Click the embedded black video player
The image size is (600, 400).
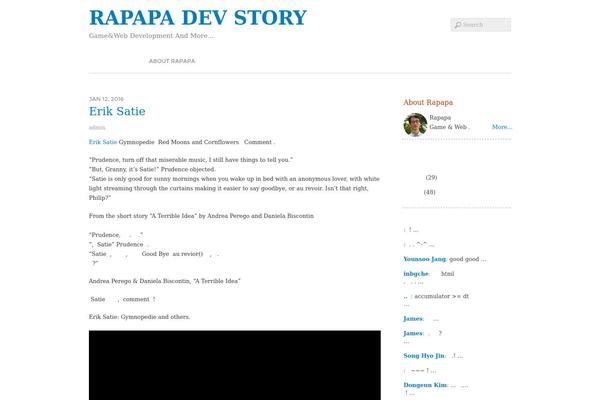(235, 365)
